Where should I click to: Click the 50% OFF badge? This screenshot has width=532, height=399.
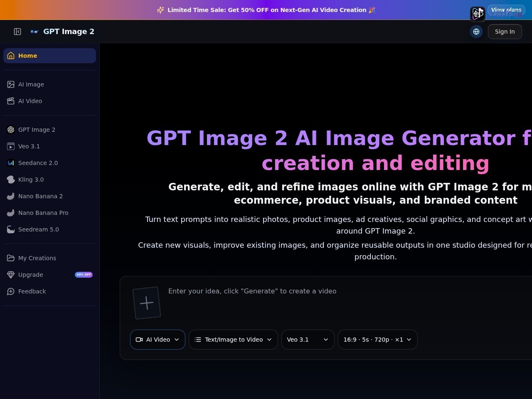pos(84,275)
